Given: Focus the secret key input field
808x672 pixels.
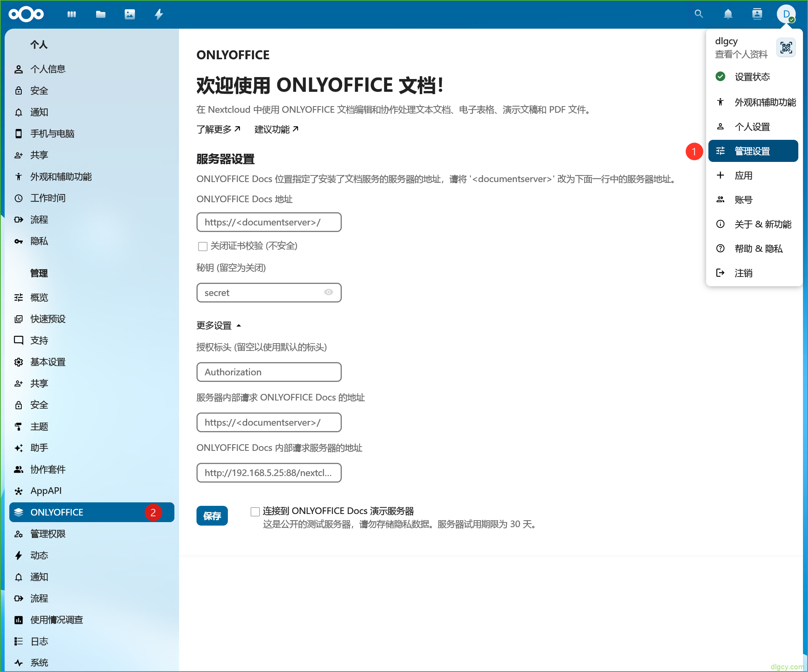Looking at the screenshot, I should (269, 293).
